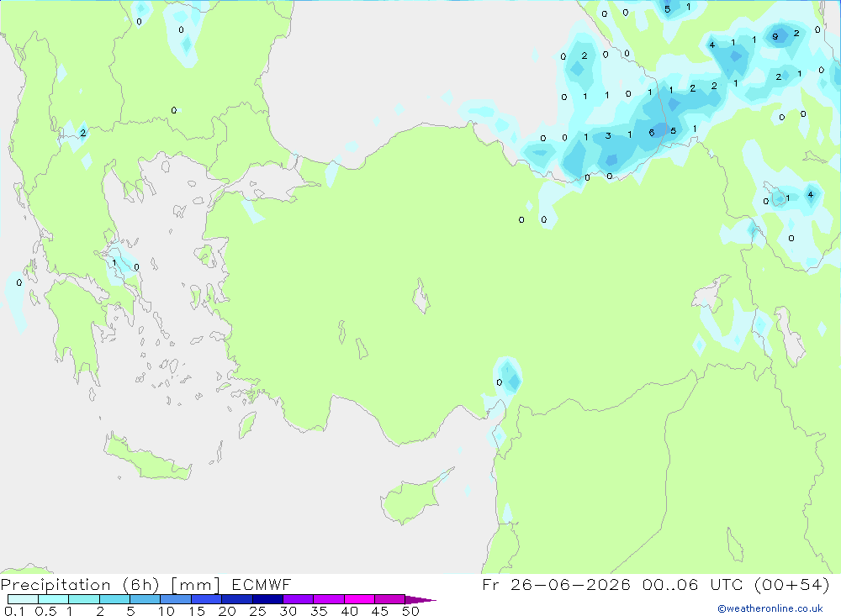Click the "Precipitation (6h) [mm] ECMWF" title text

[x=145, y=585]
